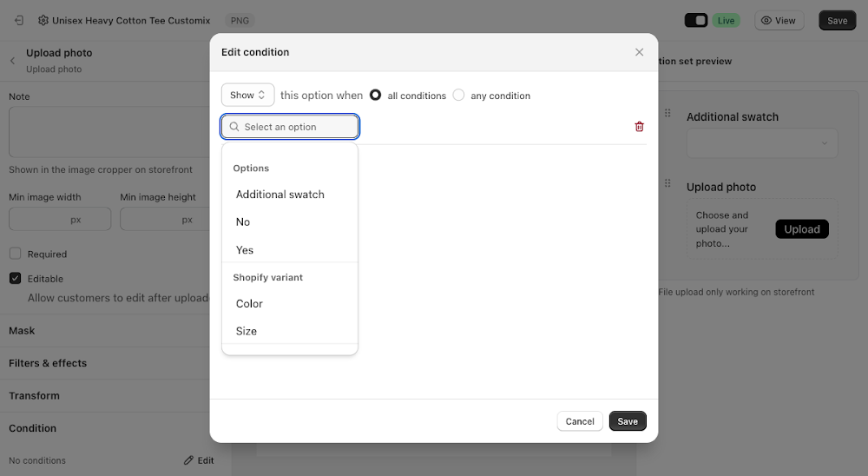Click the eye View button
This screenshot has height=476, width=868.
[779, 21]
